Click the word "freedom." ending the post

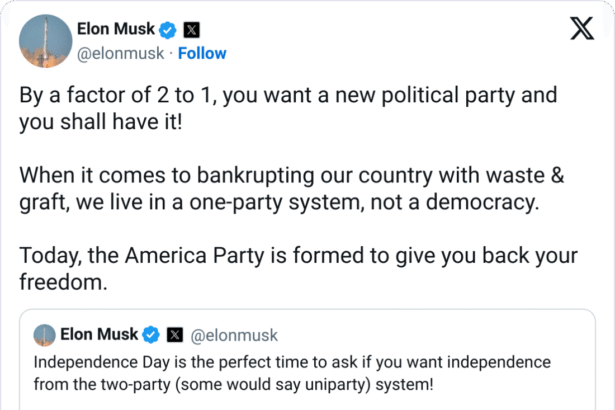point(62,282)
